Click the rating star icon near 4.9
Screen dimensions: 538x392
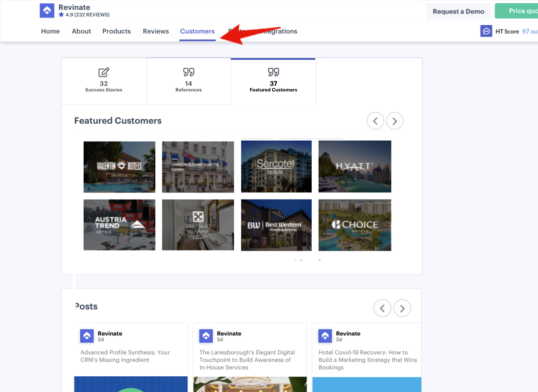tap(61, 14)
